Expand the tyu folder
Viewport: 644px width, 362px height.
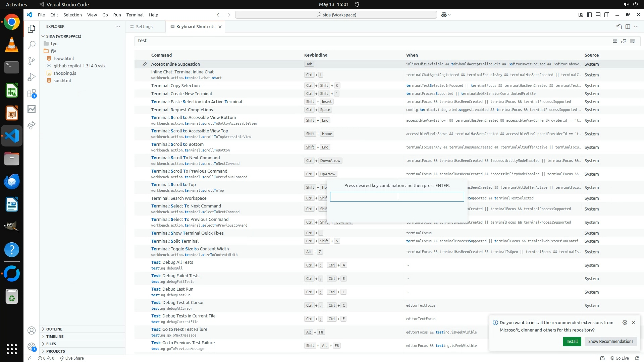tap(54, 44)
